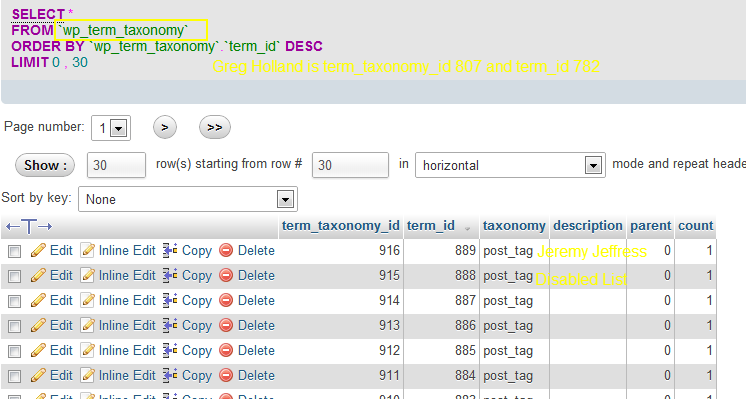Sort by term_id column header

(x=431, y=225)
